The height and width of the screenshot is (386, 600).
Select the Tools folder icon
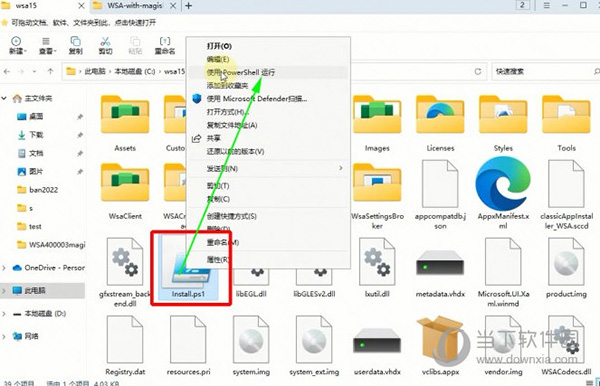click(566, 115)
